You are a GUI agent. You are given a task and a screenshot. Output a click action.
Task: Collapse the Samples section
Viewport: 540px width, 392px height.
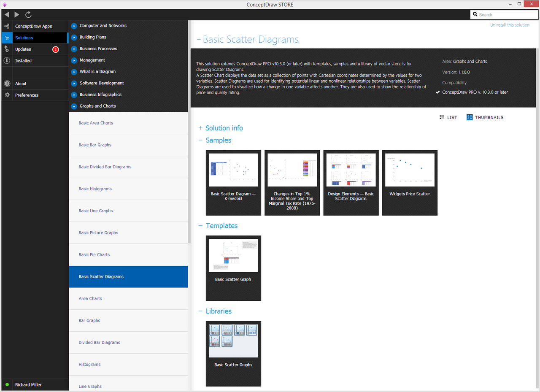[x=200, y=141]
